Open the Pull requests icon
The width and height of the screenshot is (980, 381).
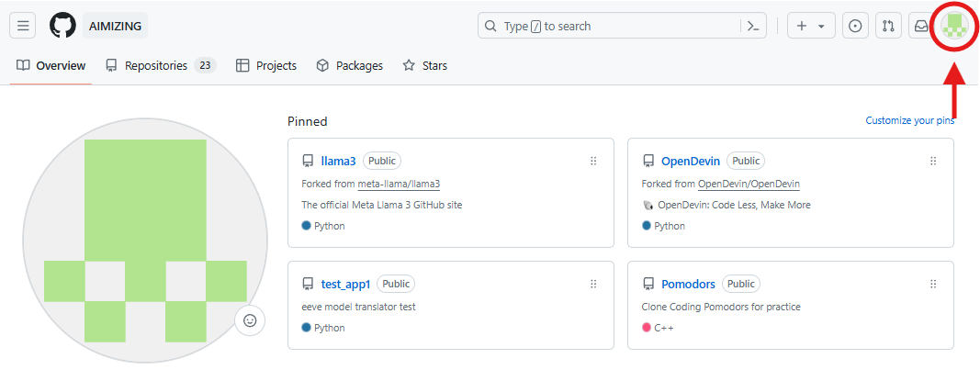pos(887,26)
